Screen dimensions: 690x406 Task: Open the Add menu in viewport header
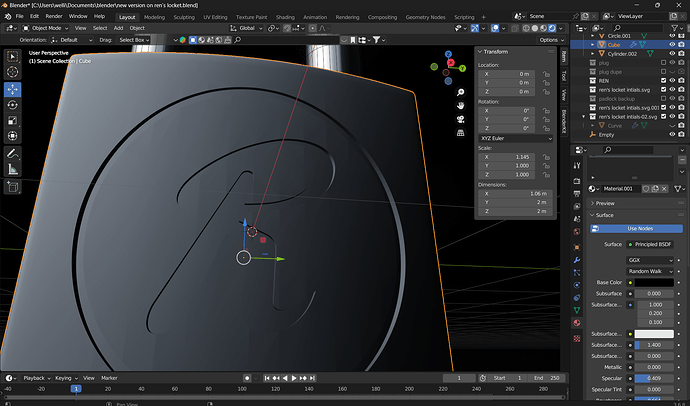(x=118, y=28)
